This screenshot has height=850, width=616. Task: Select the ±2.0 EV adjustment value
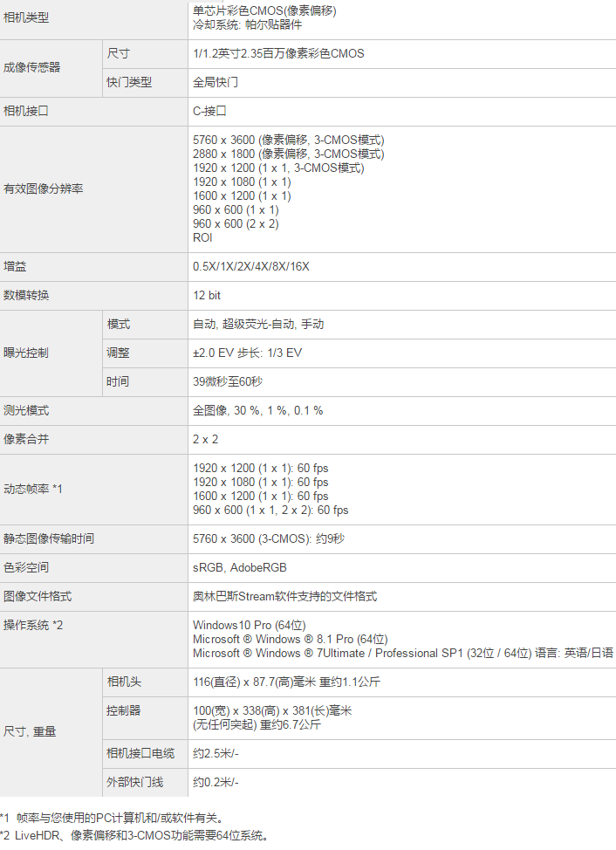(x=247, y=353)
